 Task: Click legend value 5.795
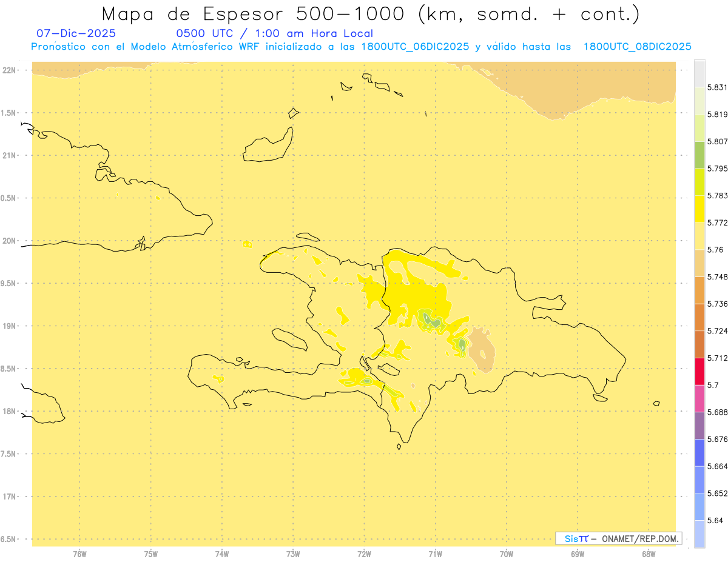click(x=718, y=169)
